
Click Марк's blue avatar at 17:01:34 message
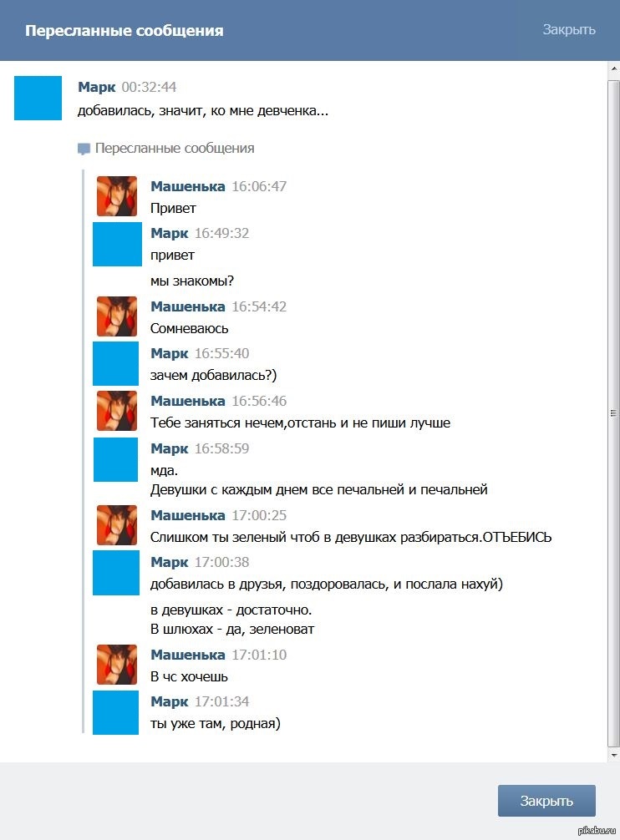pos(116,712)
